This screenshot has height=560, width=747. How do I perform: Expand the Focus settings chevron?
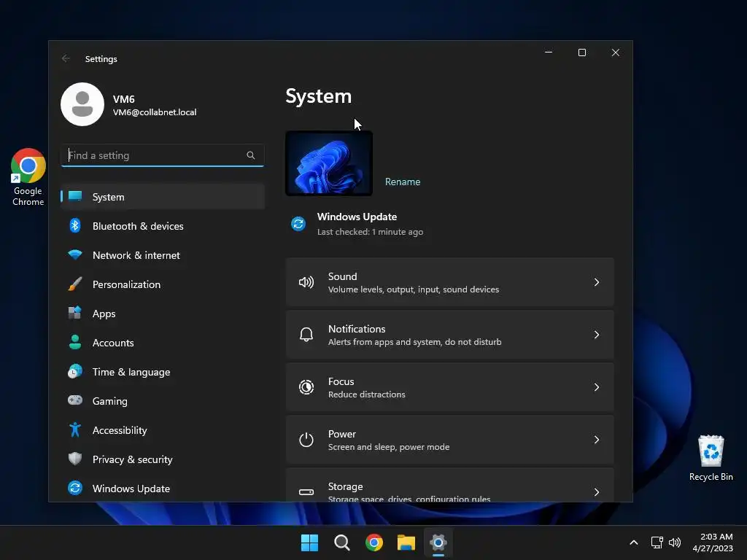click(x=597, y=387)
